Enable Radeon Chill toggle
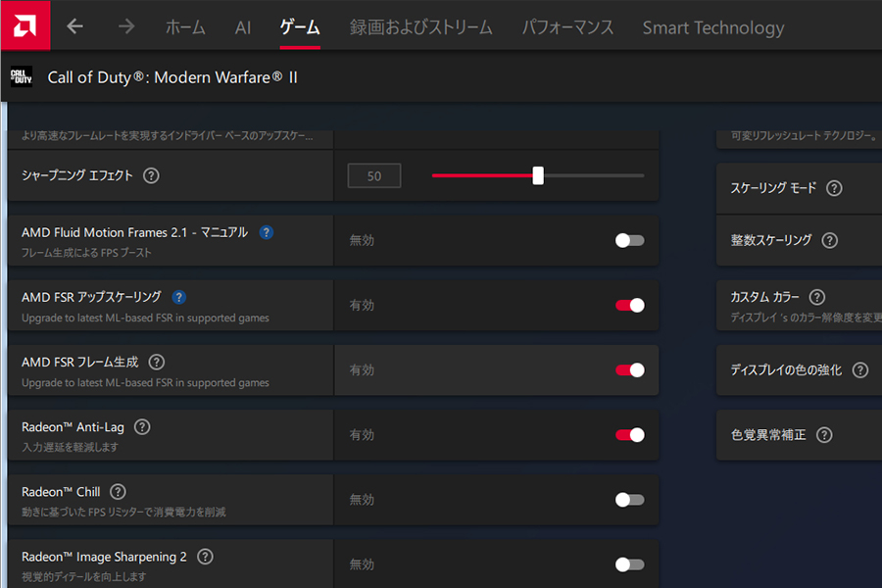 (x=629, y=500)
